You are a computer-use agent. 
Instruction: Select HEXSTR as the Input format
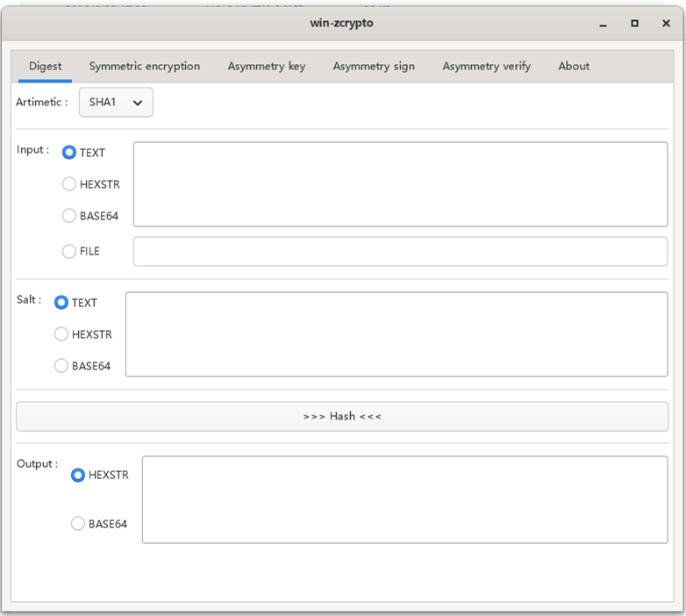(x=90, y=184)
